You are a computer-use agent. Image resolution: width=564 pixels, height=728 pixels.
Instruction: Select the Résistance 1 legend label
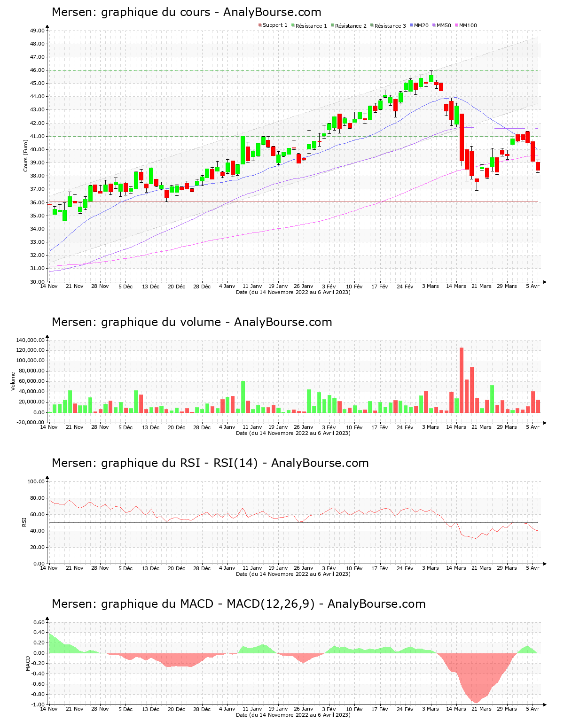(x=311, y=26)
